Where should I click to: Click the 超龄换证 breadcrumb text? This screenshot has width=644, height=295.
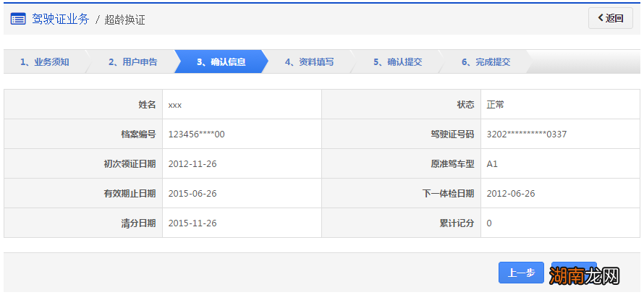pyautogui.click(x=124, y=20)
